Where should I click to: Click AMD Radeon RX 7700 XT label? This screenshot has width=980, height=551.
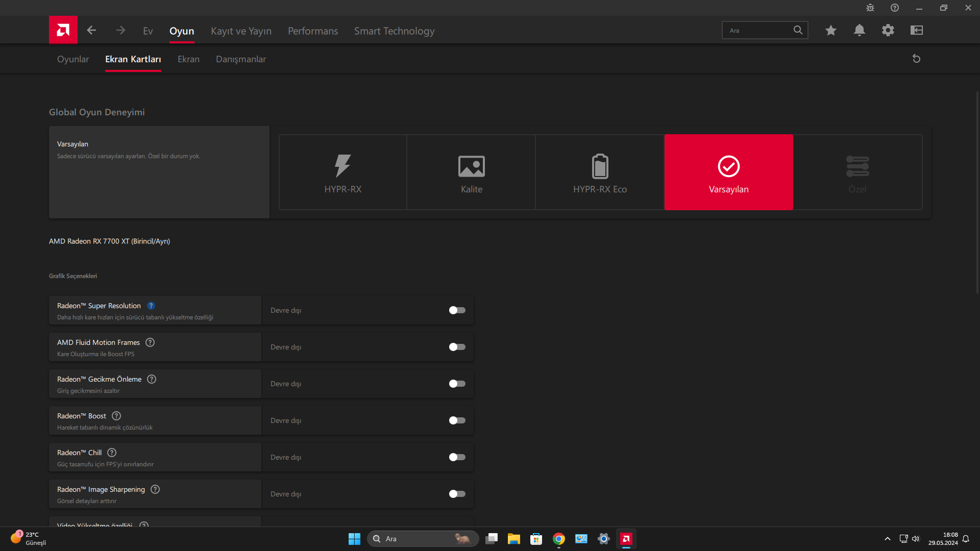coord(109,241)
